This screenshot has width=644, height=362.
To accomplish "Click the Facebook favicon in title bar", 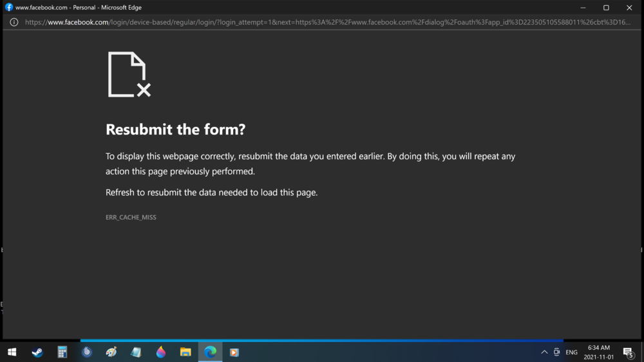I will pyautogui.click(x=9, y=8).
